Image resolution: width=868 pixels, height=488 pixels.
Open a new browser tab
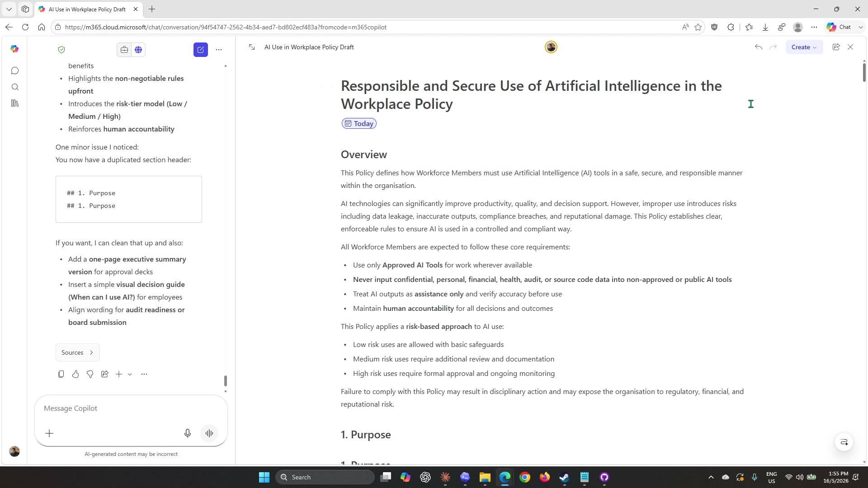152,9
